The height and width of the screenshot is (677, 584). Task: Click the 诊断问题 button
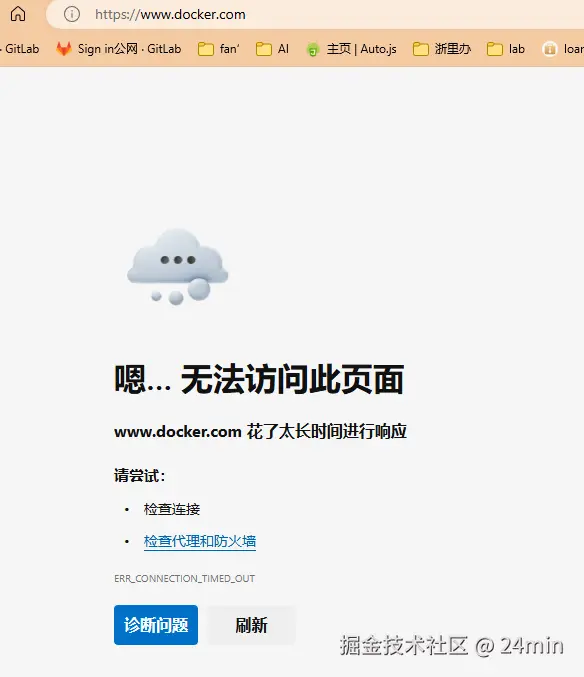pos(156,625)
